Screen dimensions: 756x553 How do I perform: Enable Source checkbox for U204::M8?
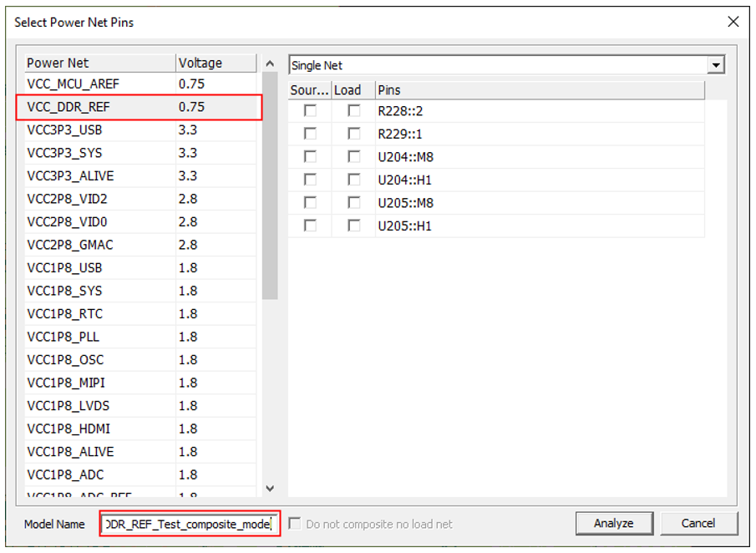[x=311, y=157]
